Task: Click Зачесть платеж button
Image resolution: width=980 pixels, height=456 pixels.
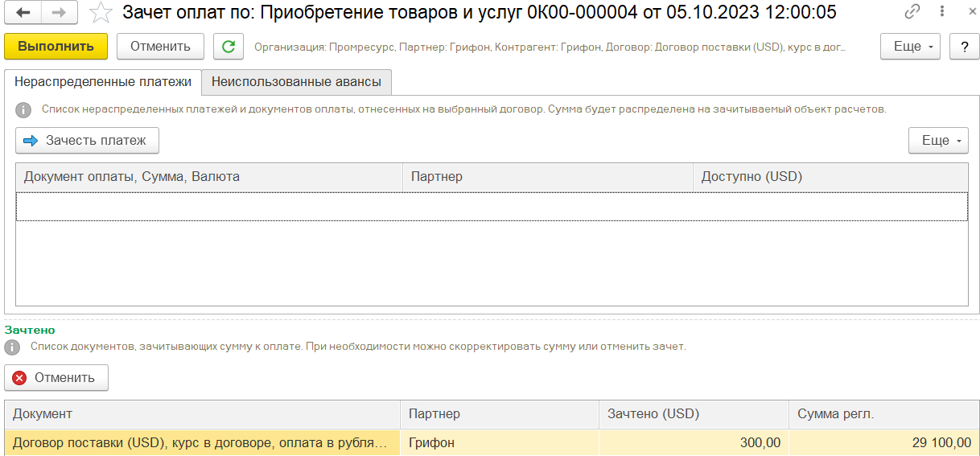Action: [x=87, y=141]
